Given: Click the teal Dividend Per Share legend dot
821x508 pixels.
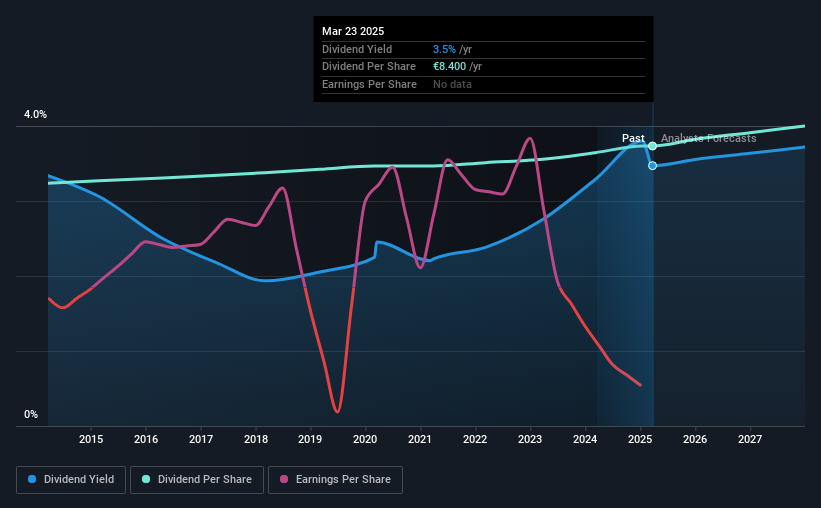Looking at the screenshot, I should tap(146, 479).
